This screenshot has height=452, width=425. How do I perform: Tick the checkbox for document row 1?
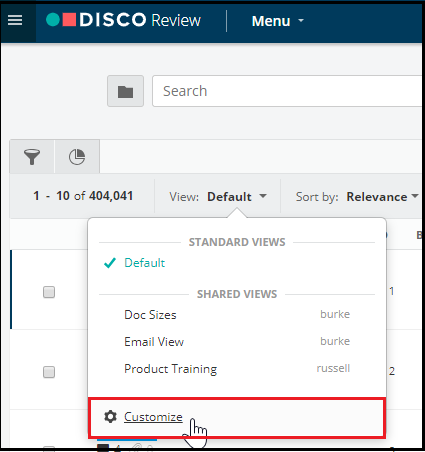49,292
